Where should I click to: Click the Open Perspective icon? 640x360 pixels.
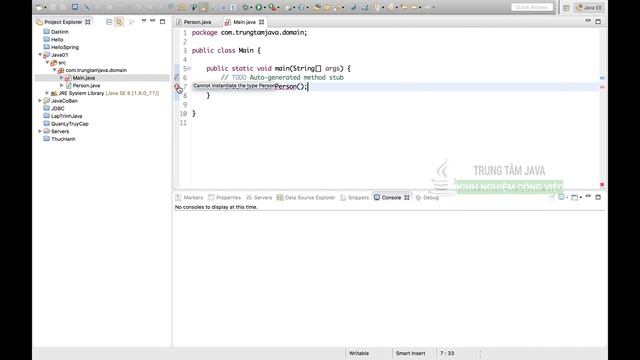point(566,8)
